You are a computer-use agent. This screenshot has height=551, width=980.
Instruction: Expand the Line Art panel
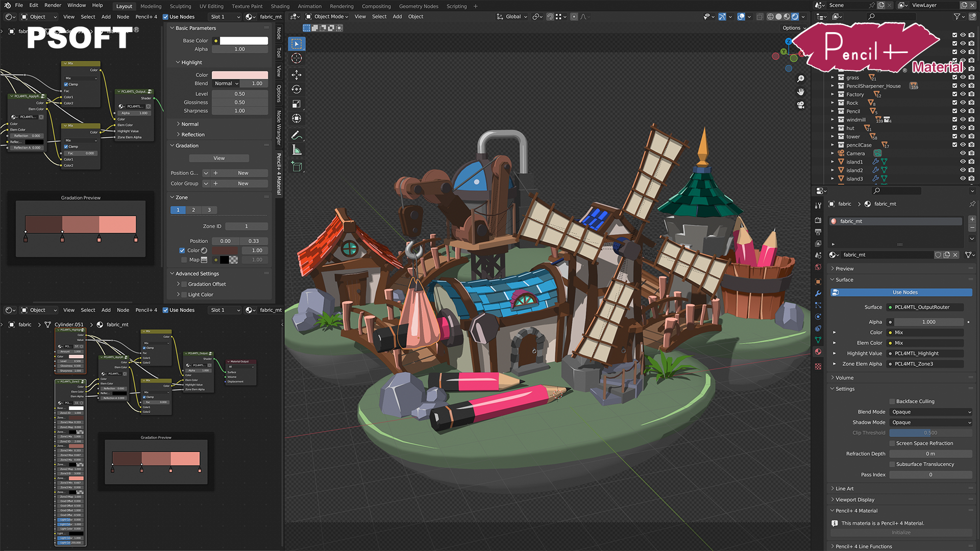845,489
